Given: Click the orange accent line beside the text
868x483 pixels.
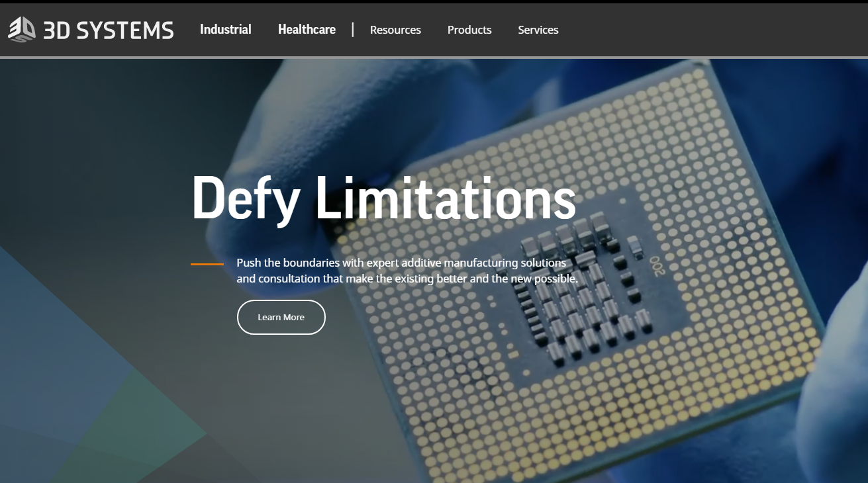Looking at the screenshot, I should tap(207, 264).
